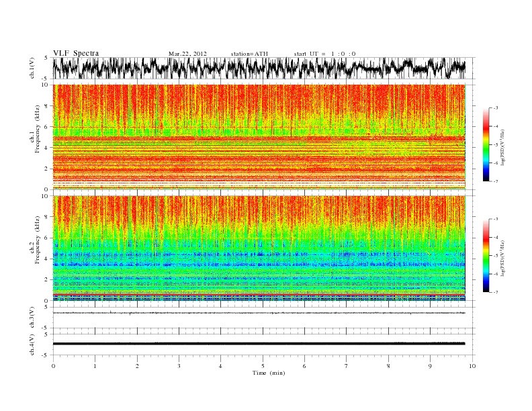Select the date text "Mar.22, 2012"
Image resolution: width=532 pixels, height=411 pixels.
187,54
